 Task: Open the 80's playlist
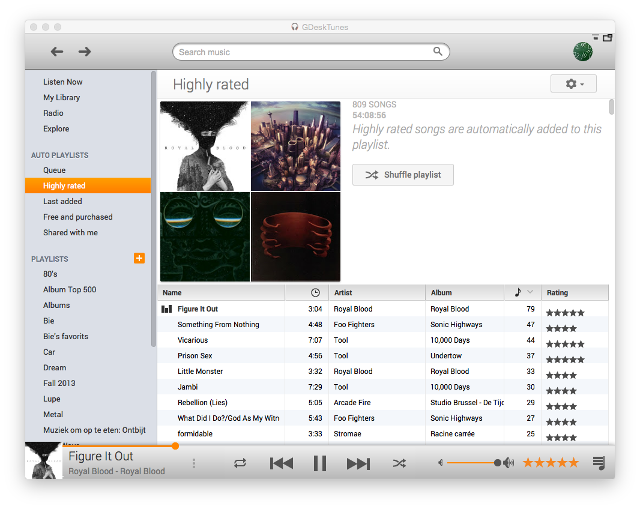(x=50, y=273)
